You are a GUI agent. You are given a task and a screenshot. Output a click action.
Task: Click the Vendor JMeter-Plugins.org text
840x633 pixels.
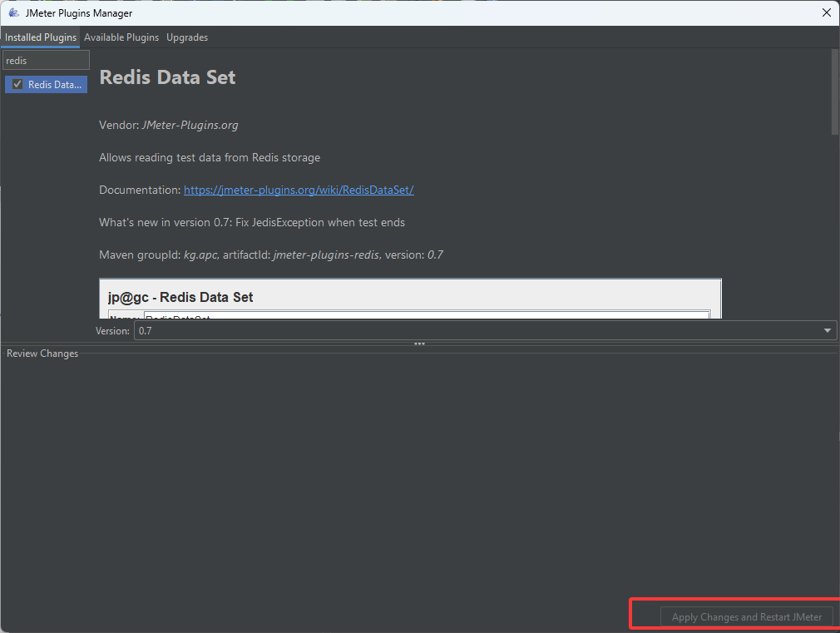point(169,125)
